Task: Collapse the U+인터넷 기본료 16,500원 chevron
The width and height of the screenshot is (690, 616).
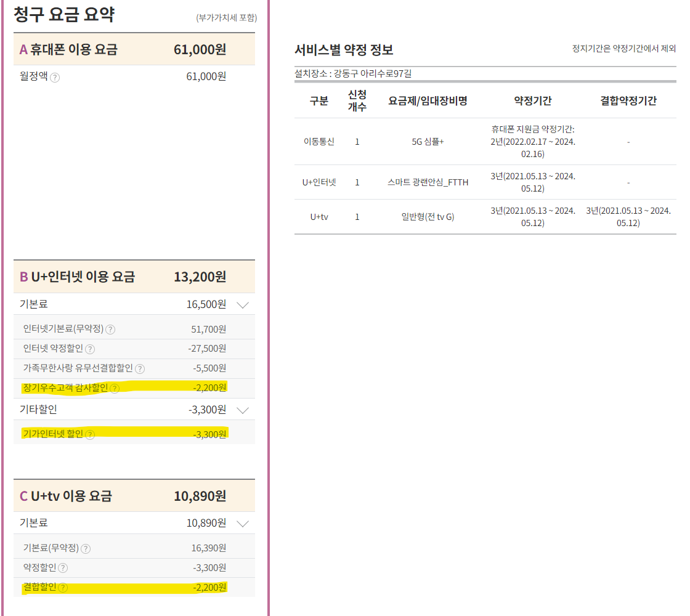Action: coord(243,304)
